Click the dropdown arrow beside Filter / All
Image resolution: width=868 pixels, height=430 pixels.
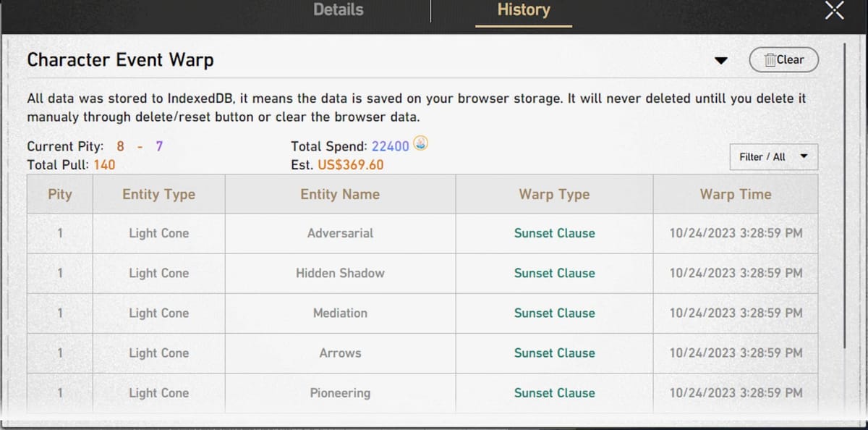pos(804,156)
